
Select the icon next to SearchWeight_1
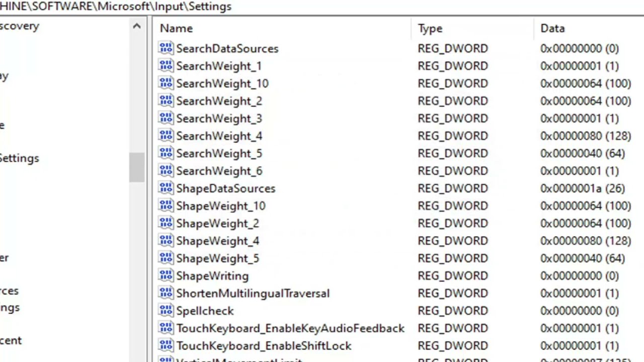pyautogui.click(x=166, y=66)
